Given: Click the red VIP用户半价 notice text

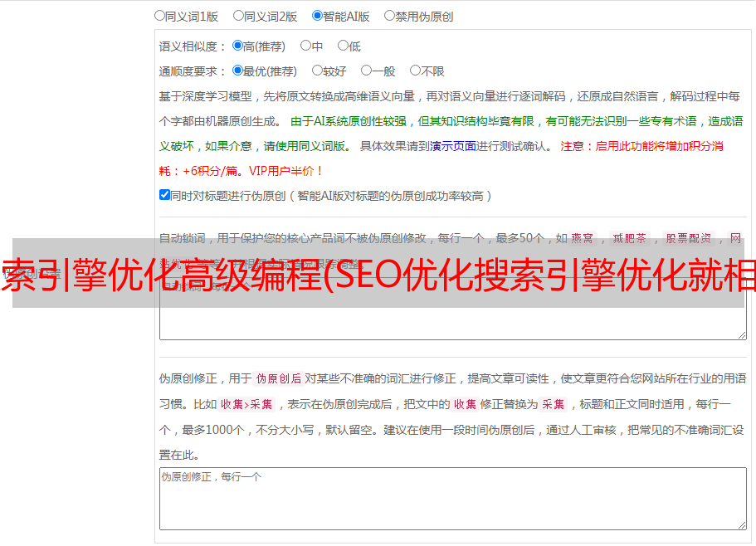Looking at the screenshot, I should pyautogui.click(x=285, y=171).
